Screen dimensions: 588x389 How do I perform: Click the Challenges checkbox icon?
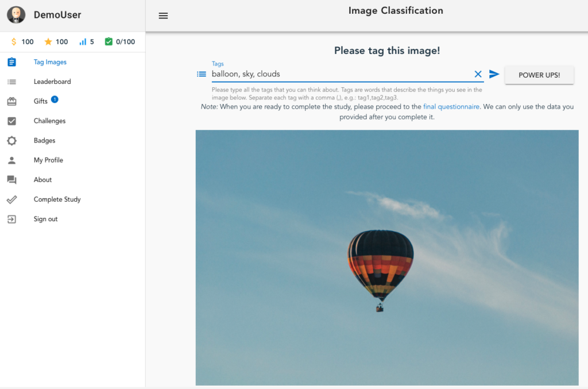11,121
